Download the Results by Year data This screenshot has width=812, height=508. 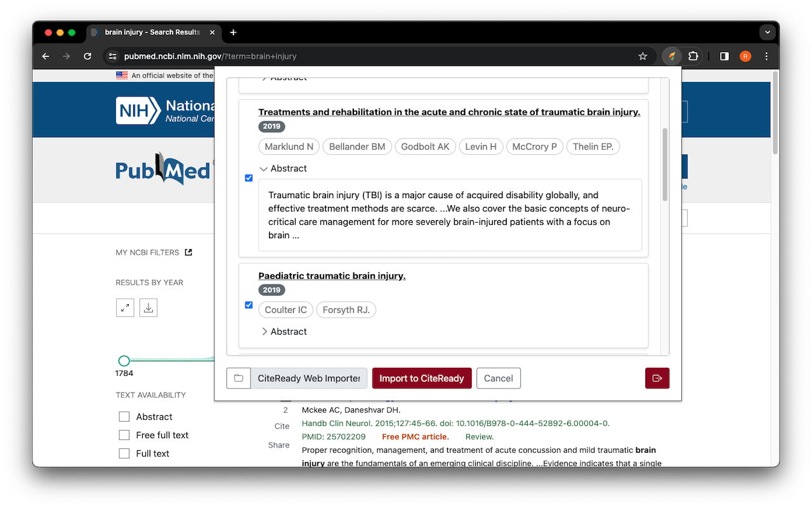pos(148,308)
